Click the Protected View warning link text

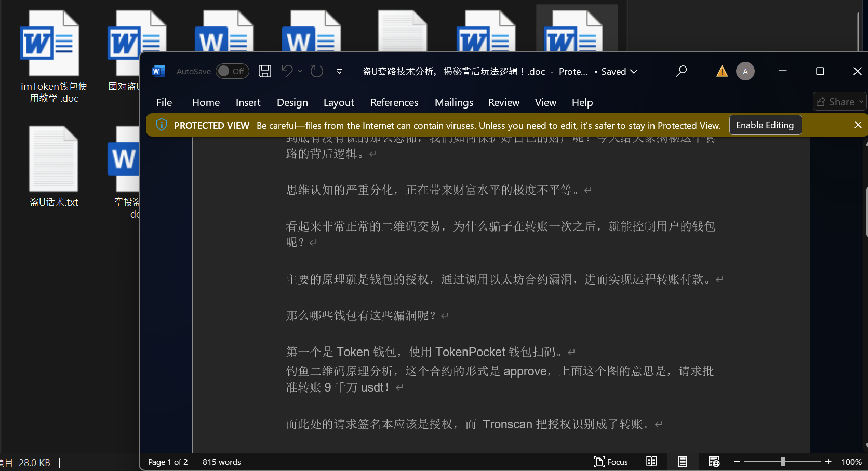pos(488,126)
